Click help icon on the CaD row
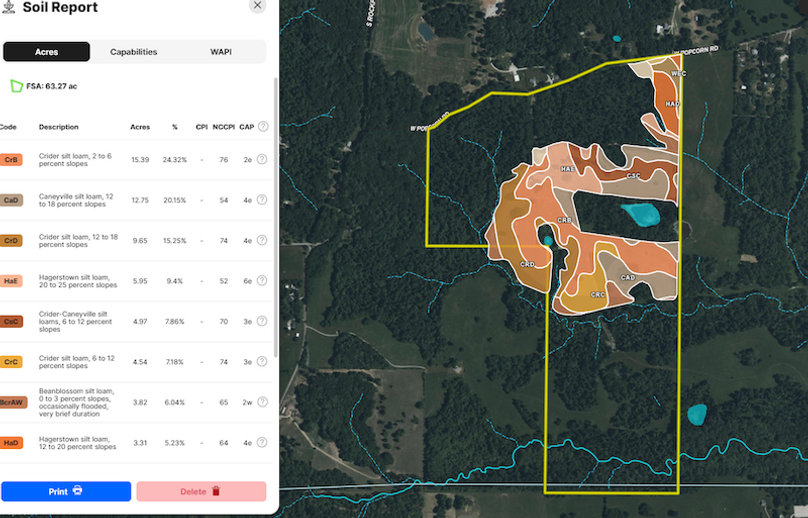This screenshot has width=808, height=518. point(262,200)
